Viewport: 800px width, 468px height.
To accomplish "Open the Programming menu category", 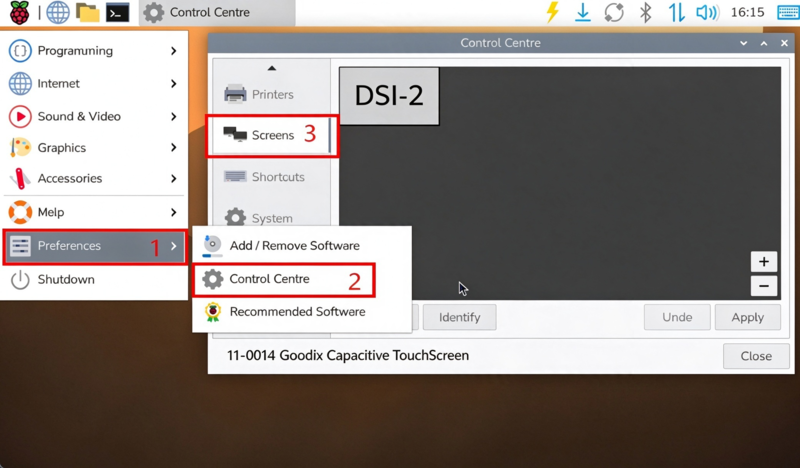I will [94, 51].
